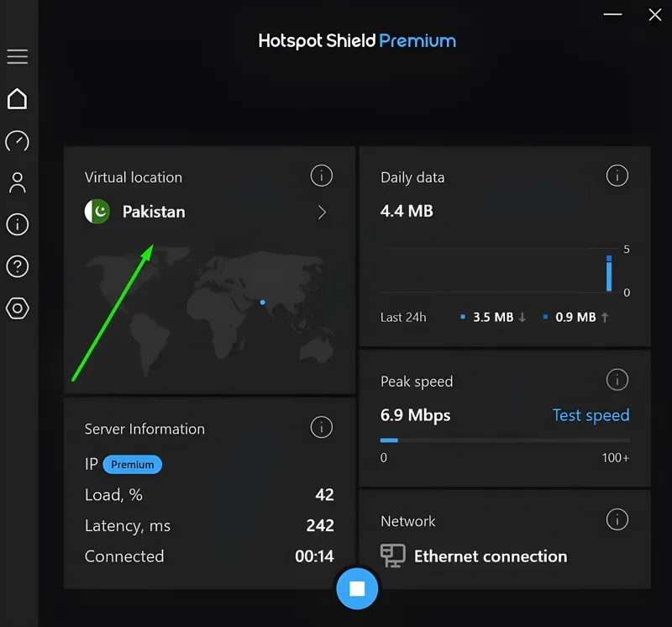Click the Premium badge next to IP

click(x=133, y=465)
